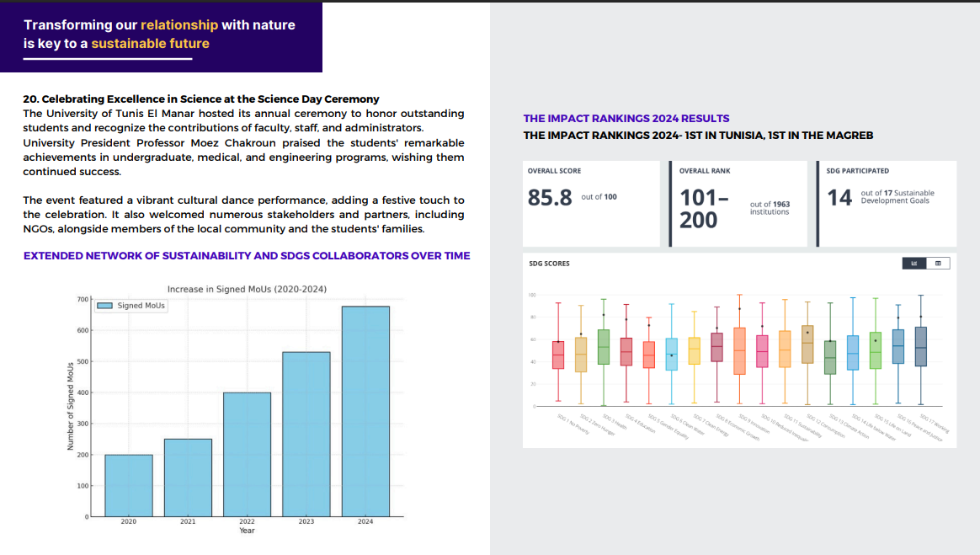Click the SDG 17 box plot on far right
980x555 pixels.
pos(920,346)
